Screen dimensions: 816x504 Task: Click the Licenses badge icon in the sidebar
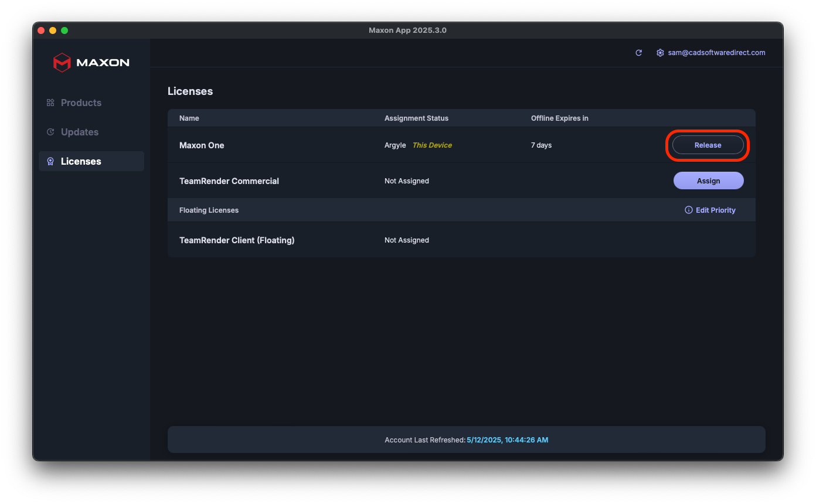pyautogui.click(x=50, y=161)
